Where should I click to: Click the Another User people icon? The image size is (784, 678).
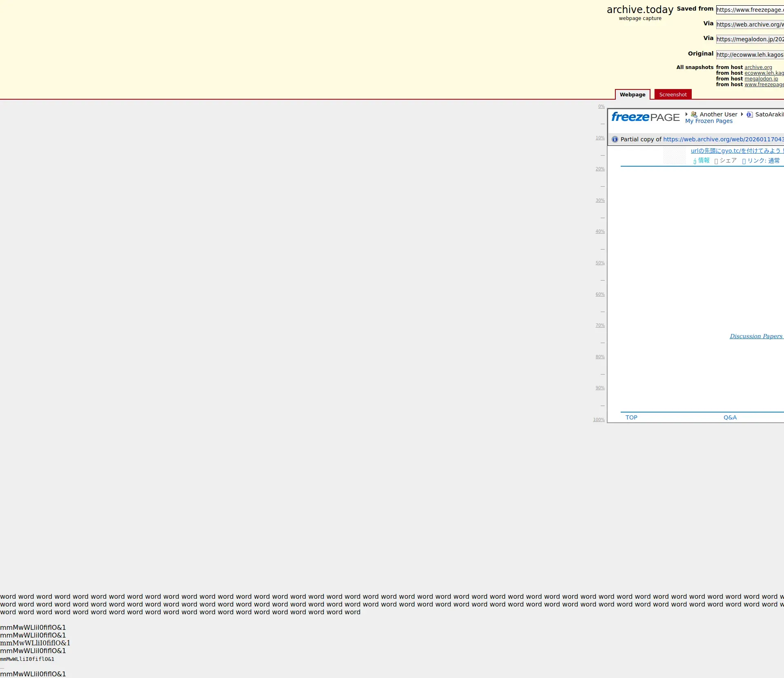pos(694,114)
